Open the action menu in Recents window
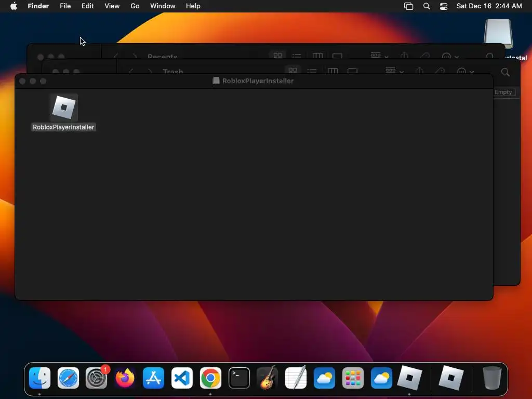532x399 pixels. click(x=450, y=56)
